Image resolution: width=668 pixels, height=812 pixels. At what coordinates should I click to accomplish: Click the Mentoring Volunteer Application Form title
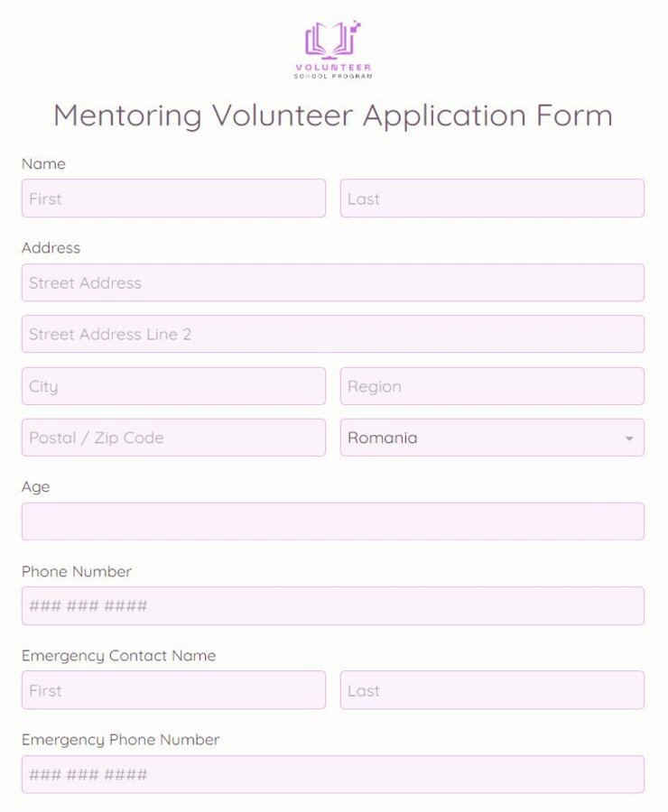click(x=334, y=116)
